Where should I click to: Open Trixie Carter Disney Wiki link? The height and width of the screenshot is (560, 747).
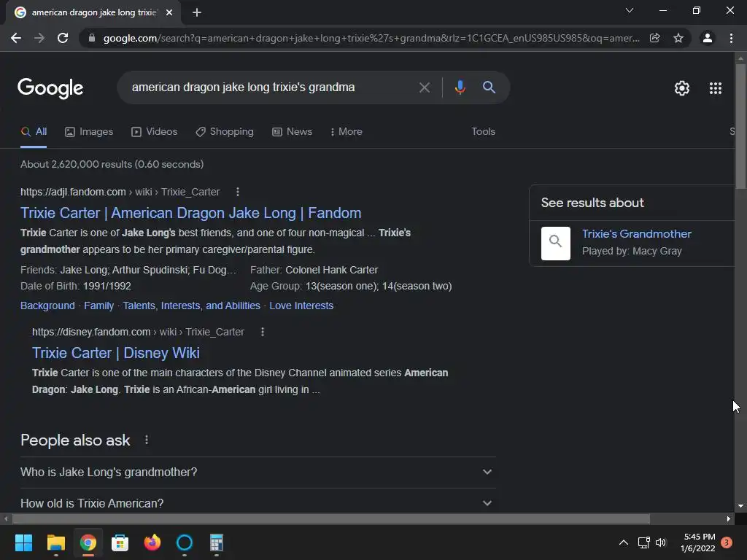pos(116,353)
